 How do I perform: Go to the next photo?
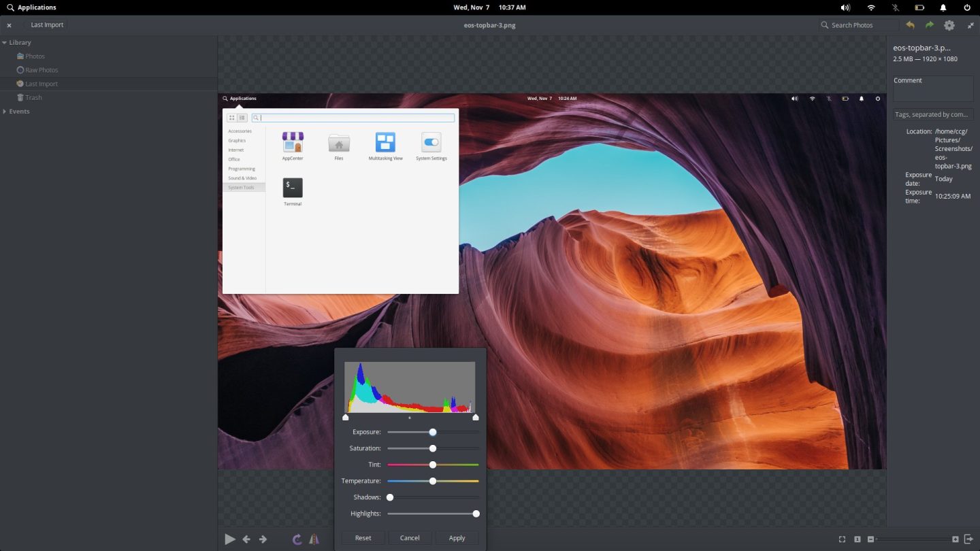(263, 539)
